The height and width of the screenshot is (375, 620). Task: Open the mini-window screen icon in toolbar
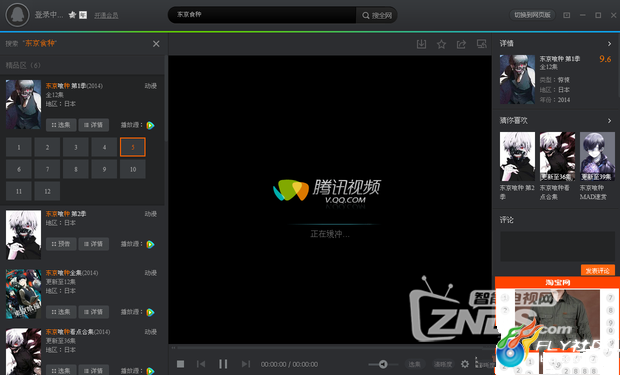(x=481, y=44)
